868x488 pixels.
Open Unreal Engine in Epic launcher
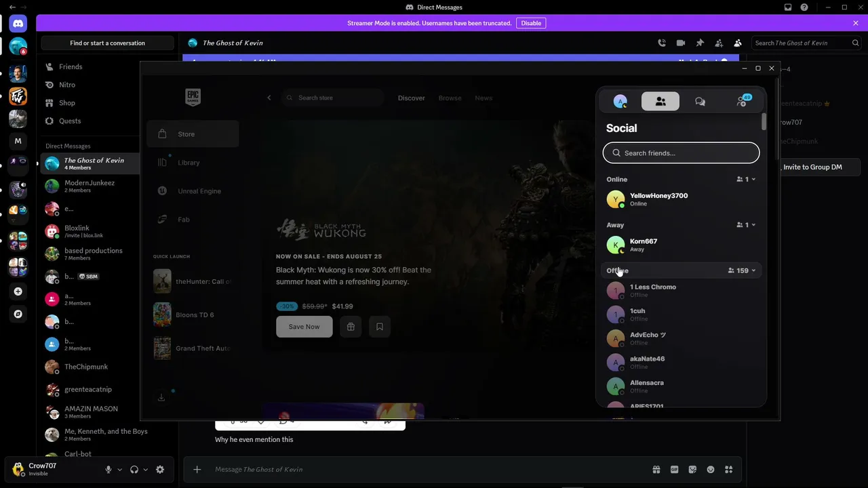[193, 191]
